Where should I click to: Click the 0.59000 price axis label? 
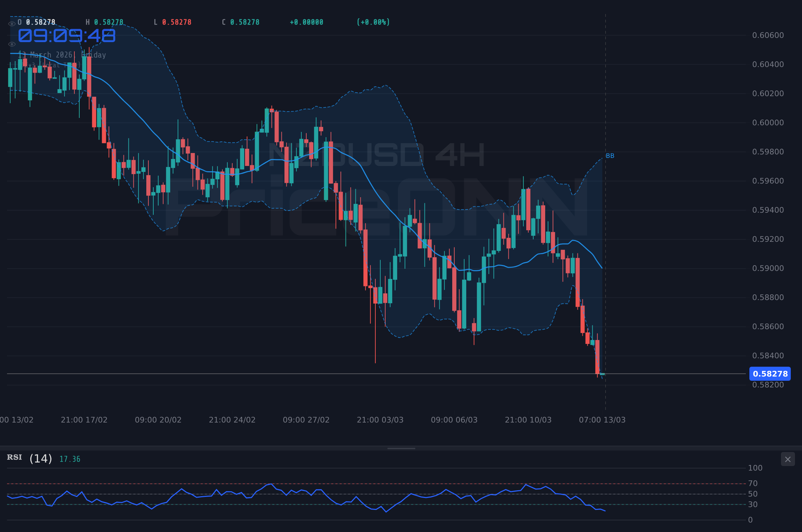[x=768, y=268]
